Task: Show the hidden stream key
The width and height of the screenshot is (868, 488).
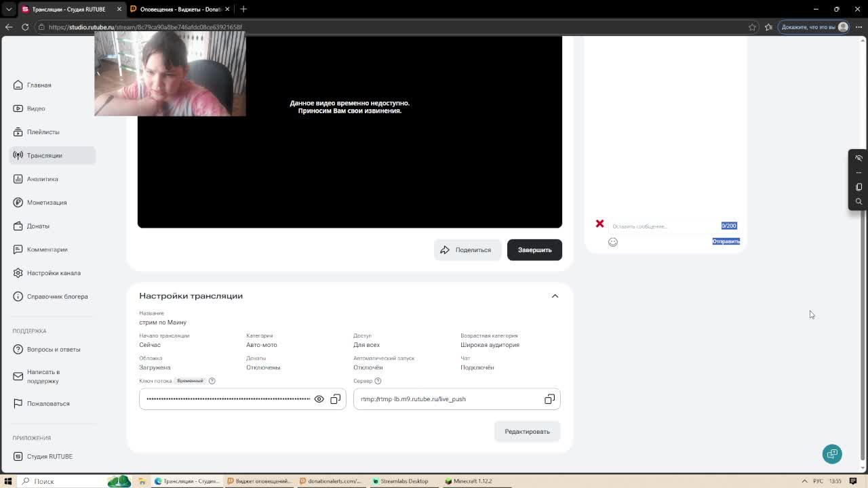Action: click(x=319, y=399)
